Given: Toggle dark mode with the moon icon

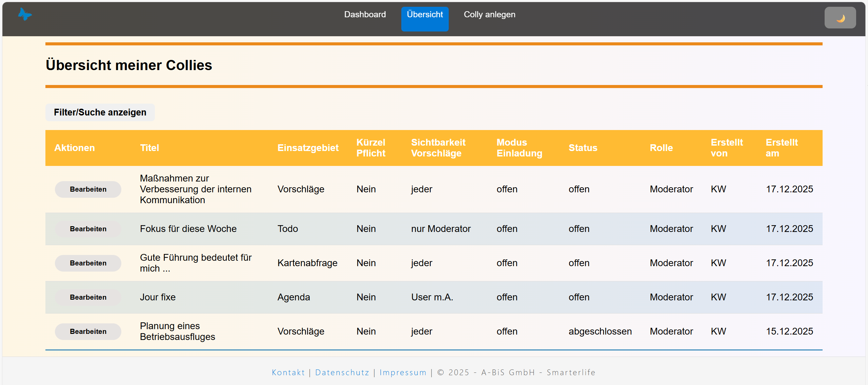Looking at the screenshot, I should pyautogui.click(x=840, y=18).
